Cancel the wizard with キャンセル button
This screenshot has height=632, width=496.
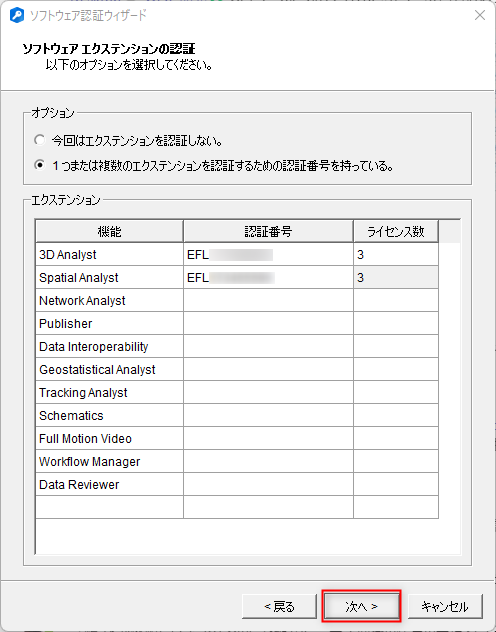tap(445, 606)
